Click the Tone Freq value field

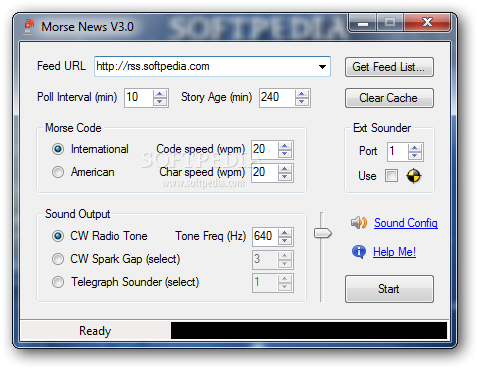(265, 236)
